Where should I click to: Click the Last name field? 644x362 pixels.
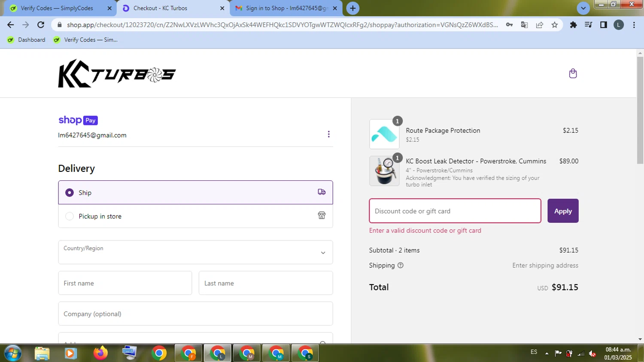pos(266,283)
